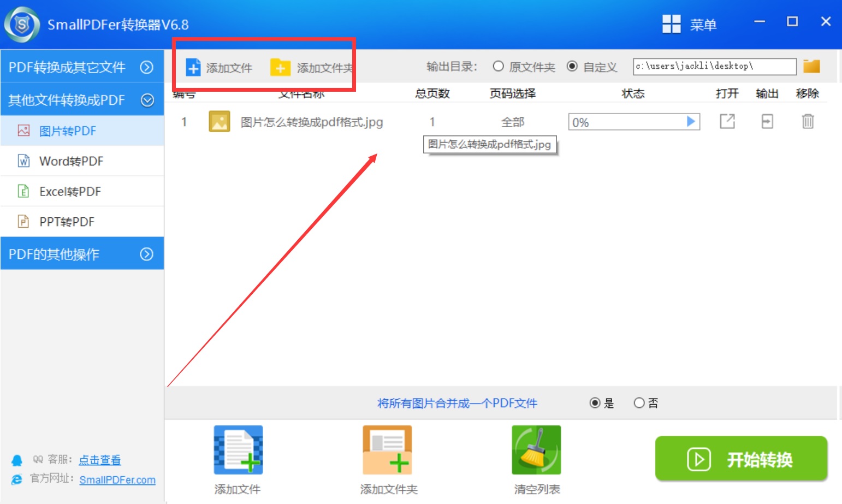The width and height of the screenshot is (842, 504).
Task: Click the 总页数 column header
Action: [432, 93]
